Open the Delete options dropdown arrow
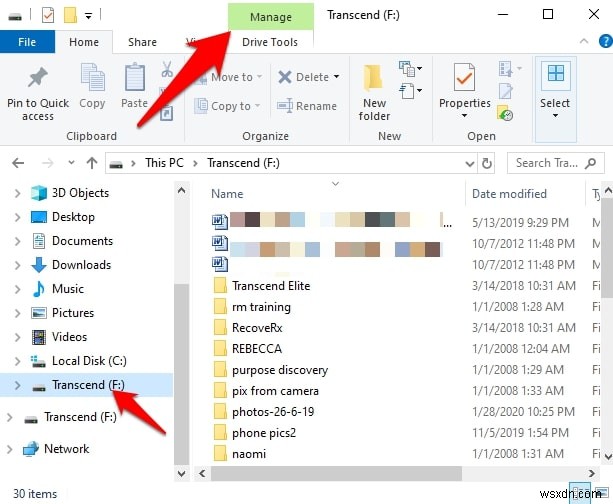 pos(336,77)
